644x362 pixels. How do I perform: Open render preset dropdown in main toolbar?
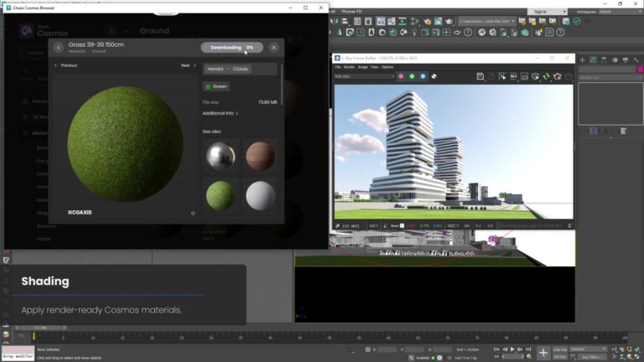[x=486, y=21]
